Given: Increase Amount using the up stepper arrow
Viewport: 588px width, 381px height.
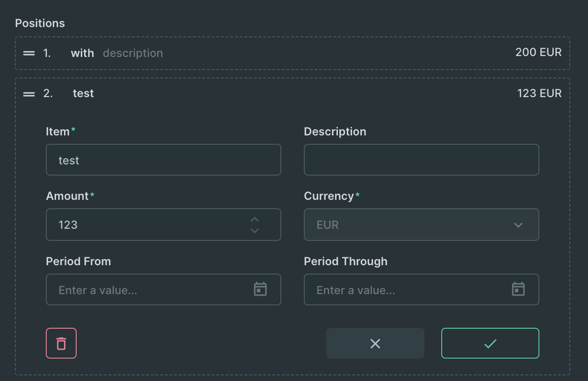Looking at the screenshot, I should click(x=255, y=220).
